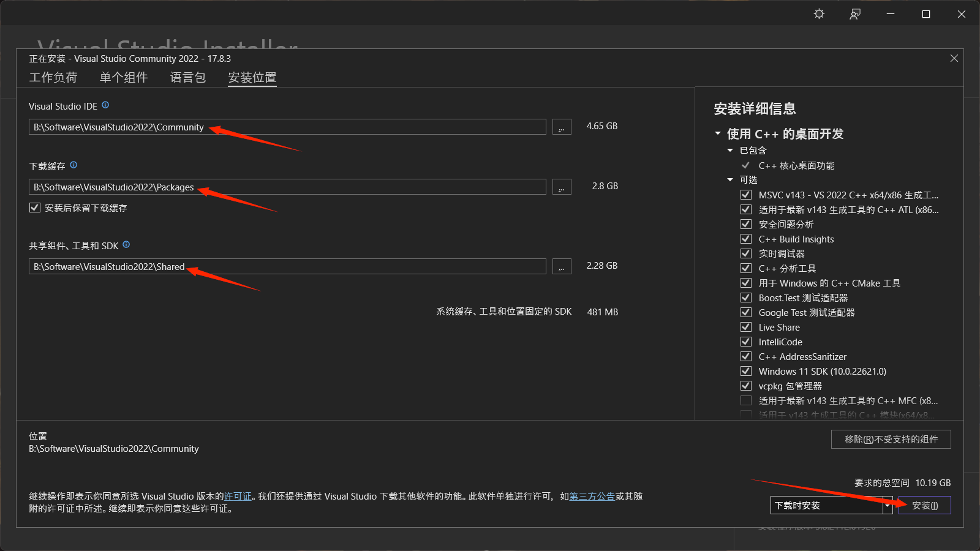Click download cache path input field
Viewport: 980px width, 551px height.
tap(287, 187)
